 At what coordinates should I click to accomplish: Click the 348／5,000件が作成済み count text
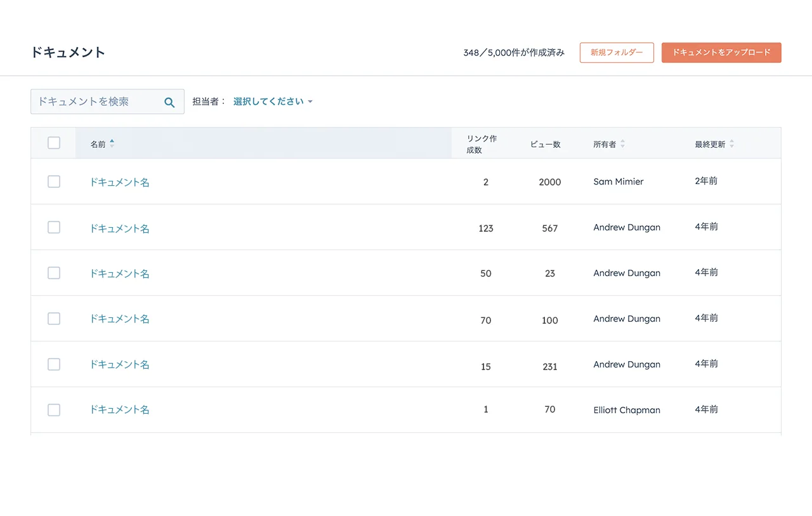pos(514,53)
